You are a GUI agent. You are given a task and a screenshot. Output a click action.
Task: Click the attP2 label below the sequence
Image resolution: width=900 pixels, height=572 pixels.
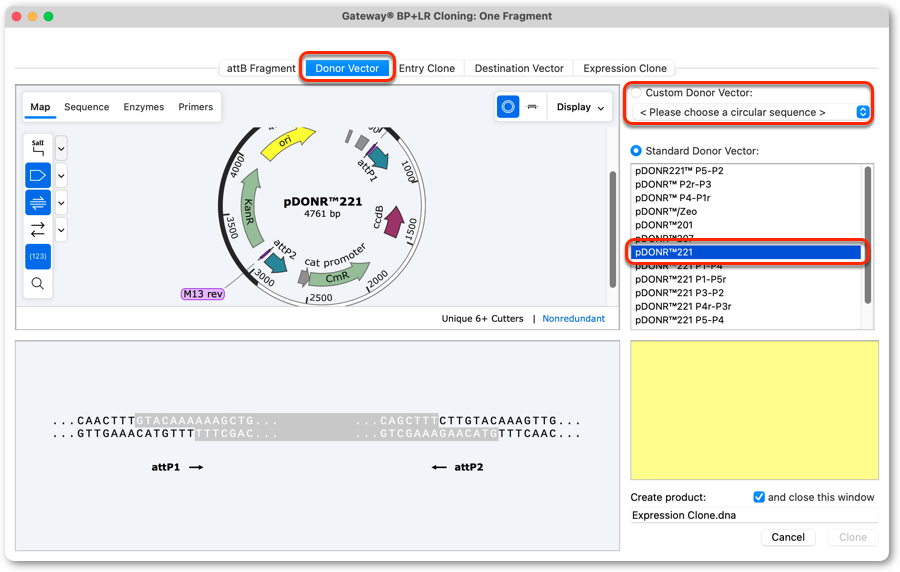pyautogui.click(x=469, y=467)
